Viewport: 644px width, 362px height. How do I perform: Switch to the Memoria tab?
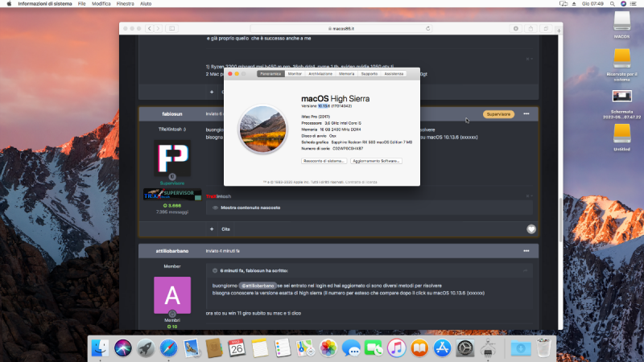point(347,74)
